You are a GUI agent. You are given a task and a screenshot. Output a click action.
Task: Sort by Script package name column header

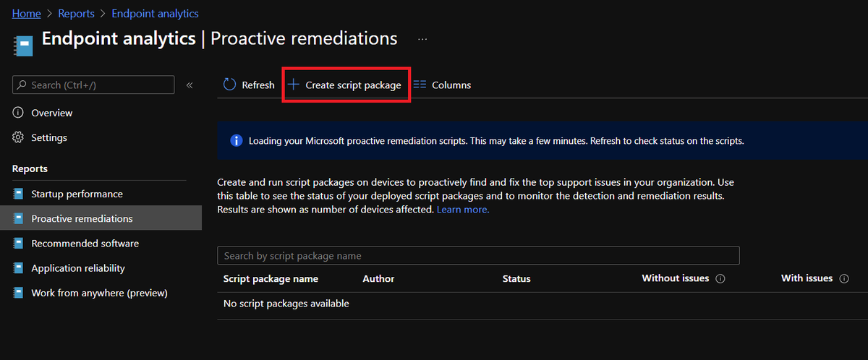click(x=271, y=279)
